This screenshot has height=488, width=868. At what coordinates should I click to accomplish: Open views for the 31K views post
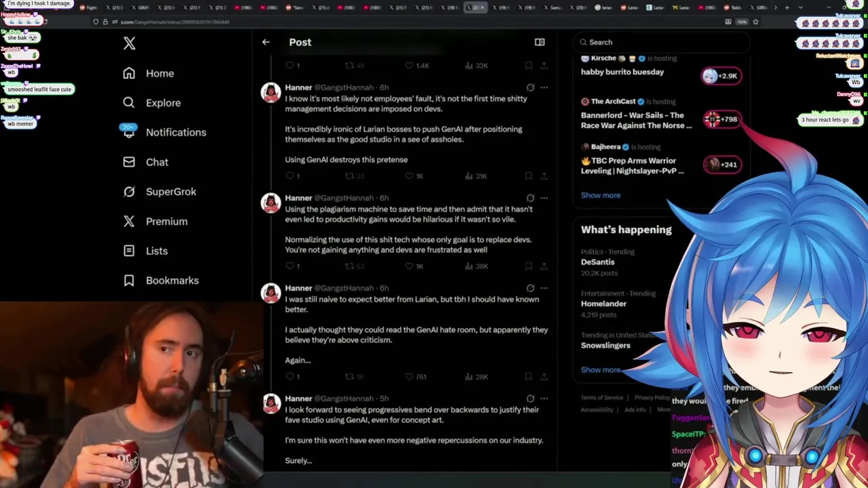point(476,176)
